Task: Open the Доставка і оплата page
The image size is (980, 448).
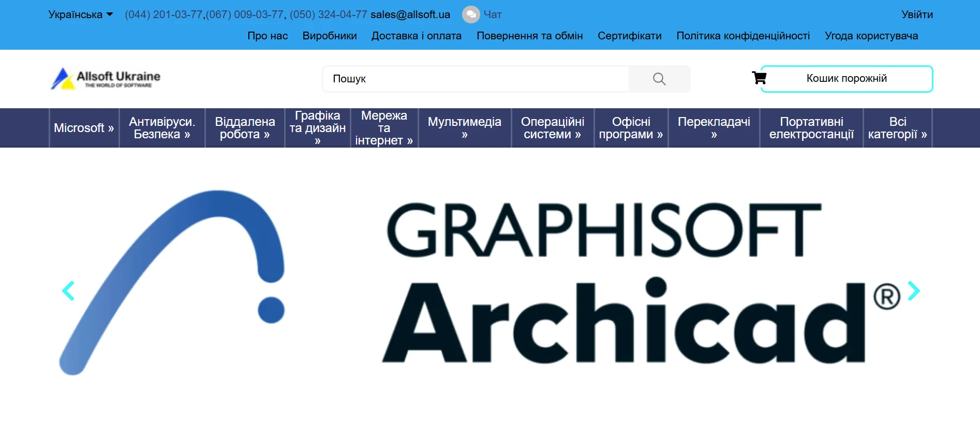Action: tap(417, 36)
